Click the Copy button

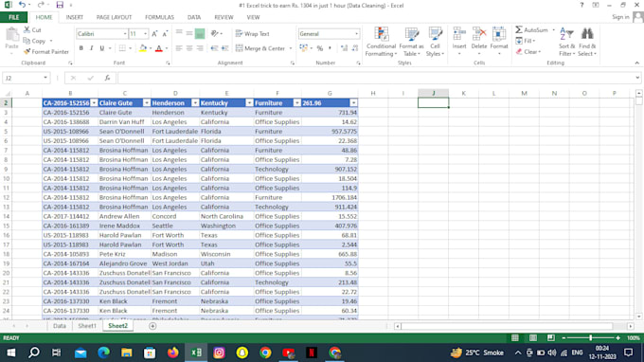pos(34,41)
